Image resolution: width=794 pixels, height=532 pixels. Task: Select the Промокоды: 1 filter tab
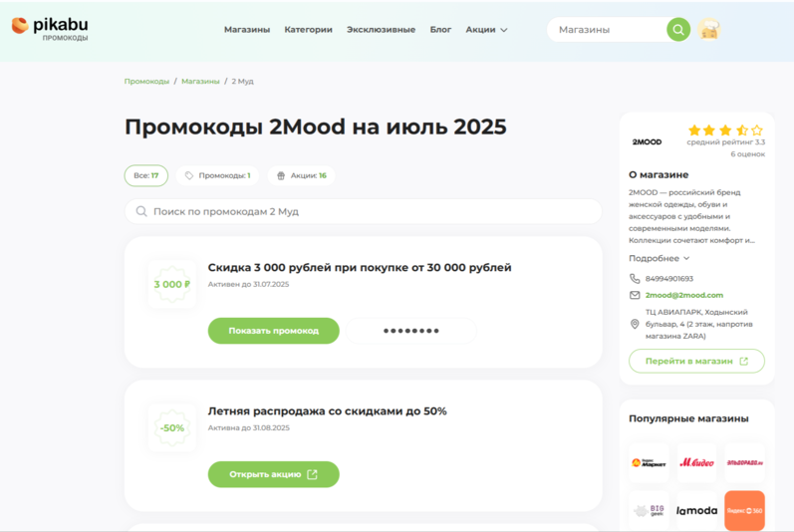pos(217,175)
